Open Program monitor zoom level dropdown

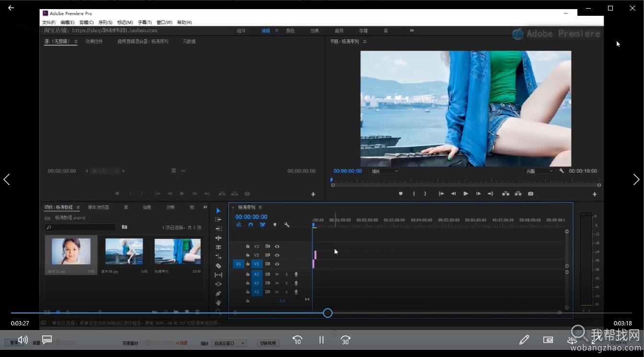click(384, 171)
